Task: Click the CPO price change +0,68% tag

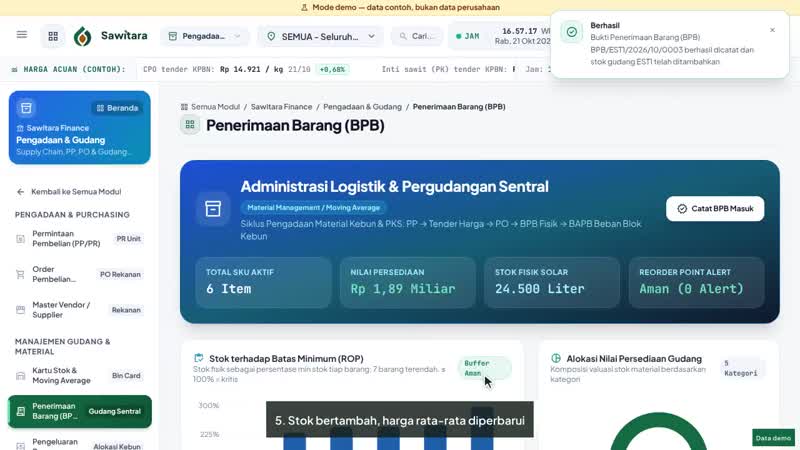Action: click(332, 69)
